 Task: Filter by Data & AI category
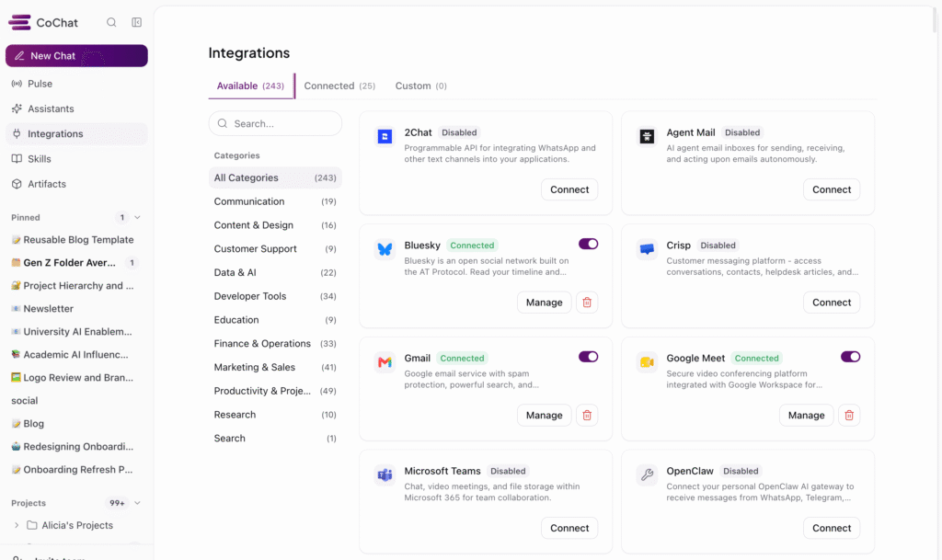pyautogui.click(x=275, y=272)
